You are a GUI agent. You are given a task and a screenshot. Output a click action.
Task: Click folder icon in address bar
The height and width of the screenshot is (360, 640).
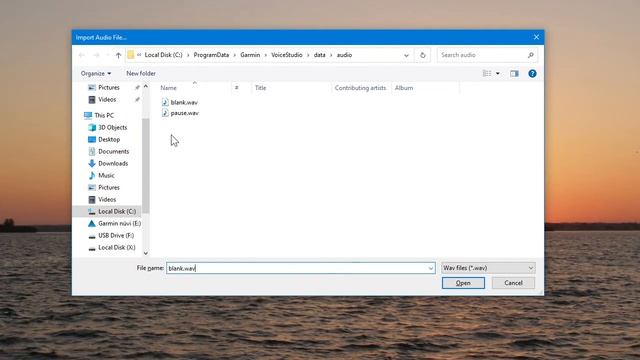pos(131,55)
